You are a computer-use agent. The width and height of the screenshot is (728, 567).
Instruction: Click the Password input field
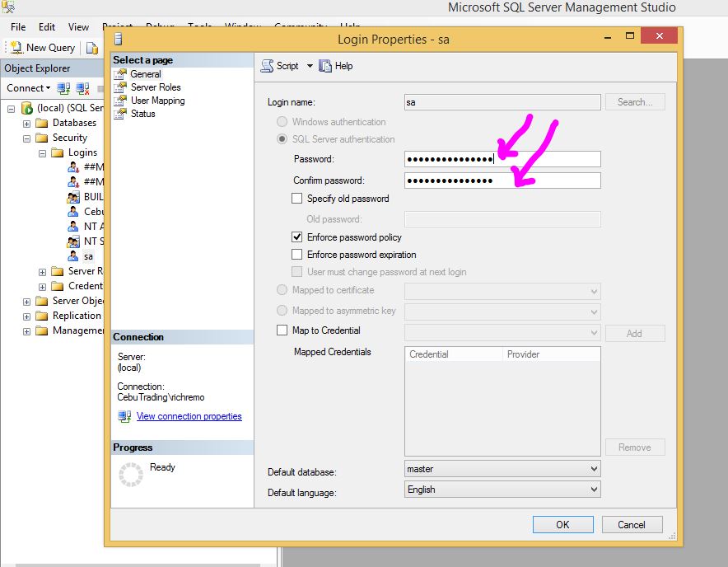[502, 159]
